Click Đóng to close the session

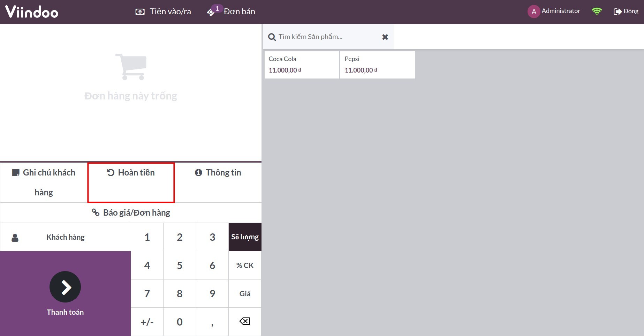[626, 12]
